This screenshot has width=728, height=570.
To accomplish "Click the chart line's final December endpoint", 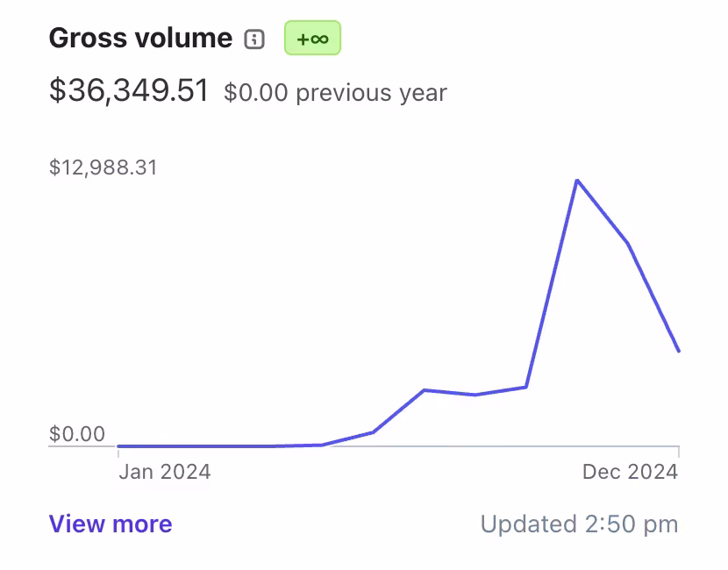I will point(679,351).
